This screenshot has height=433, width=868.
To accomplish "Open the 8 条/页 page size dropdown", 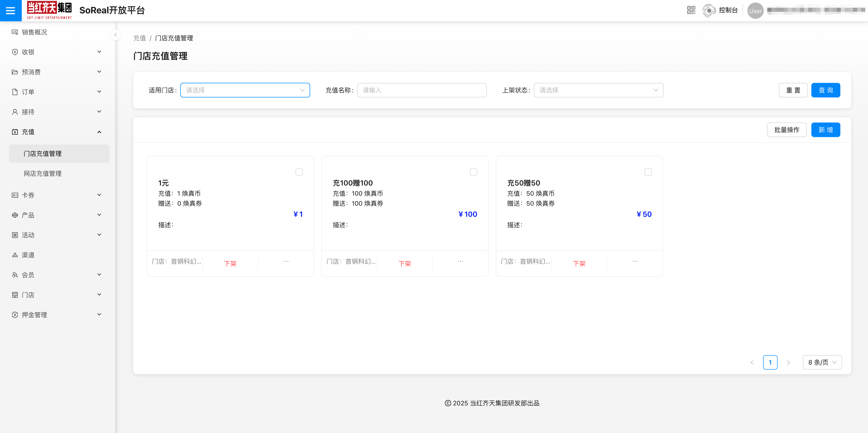I will pos(822,363).
